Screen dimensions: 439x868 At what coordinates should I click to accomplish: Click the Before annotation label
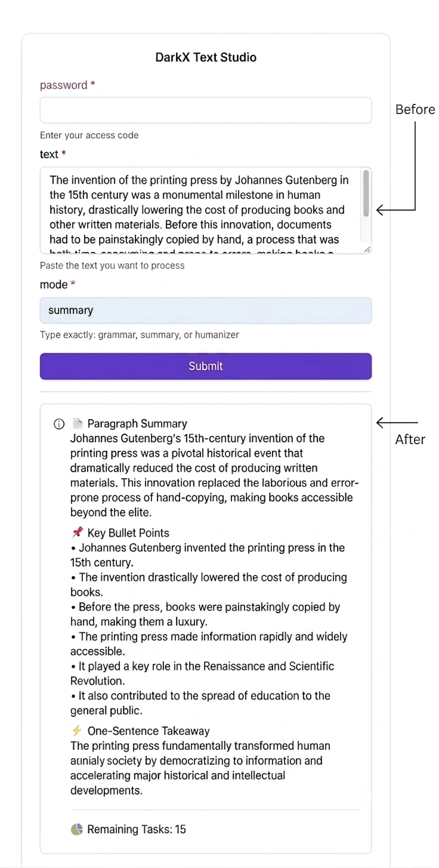(x=415, y=110)
